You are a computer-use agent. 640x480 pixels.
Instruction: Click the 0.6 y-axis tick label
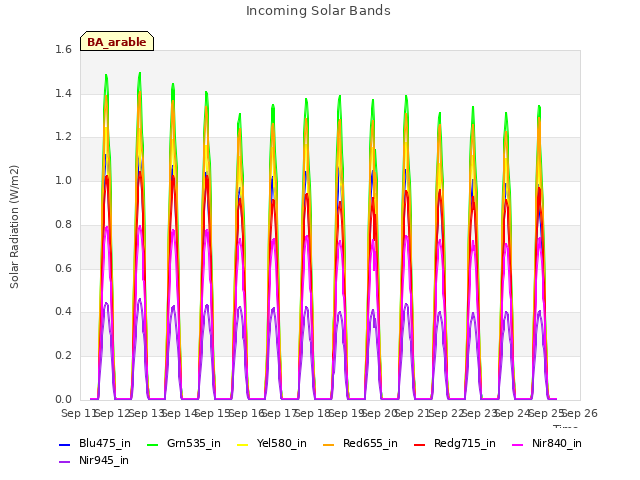pos(63,268)
